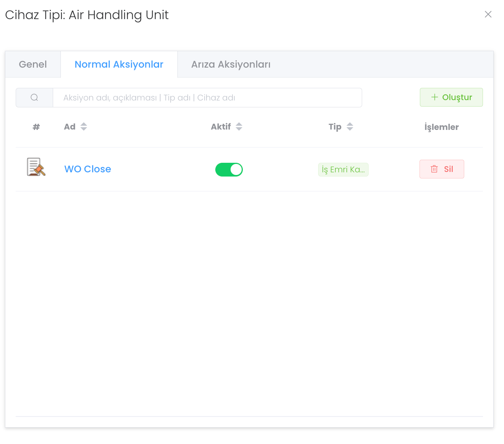Switch to the Genel tab
Viewport: 504px width, 444px height.
click(33, 65)
